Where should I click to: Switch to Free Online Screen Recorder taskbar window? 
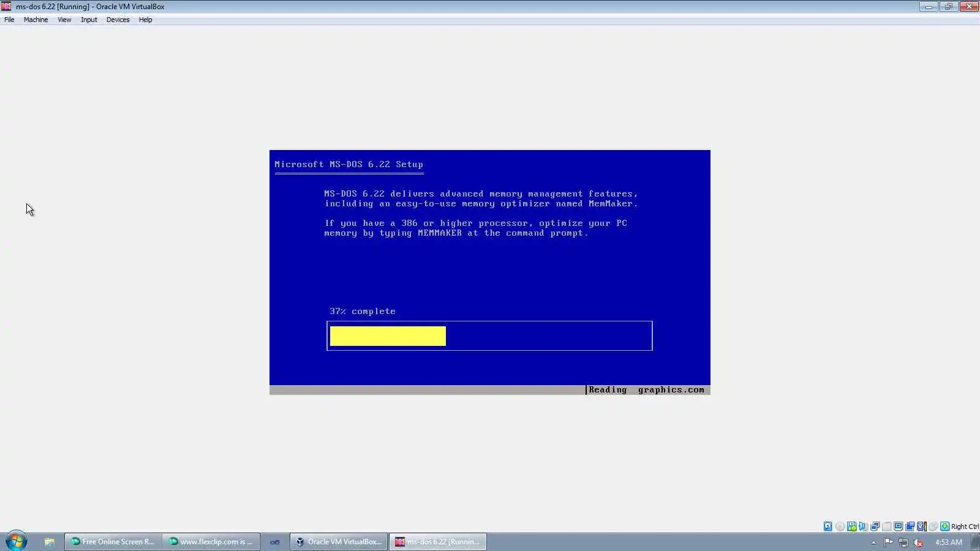[x=113, y=542]
